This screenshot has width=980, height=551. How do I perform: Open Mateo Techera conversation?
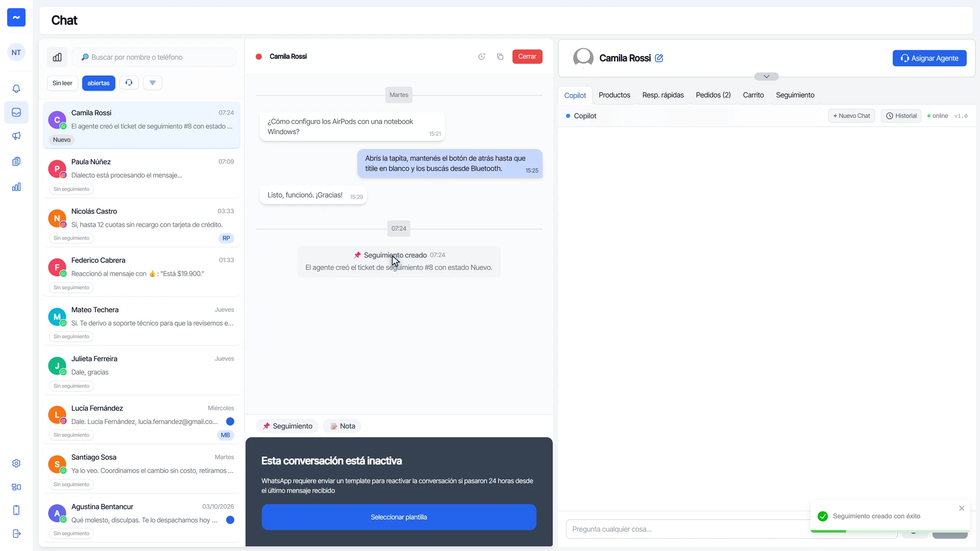pyautogui.click(x=141, y=322)
